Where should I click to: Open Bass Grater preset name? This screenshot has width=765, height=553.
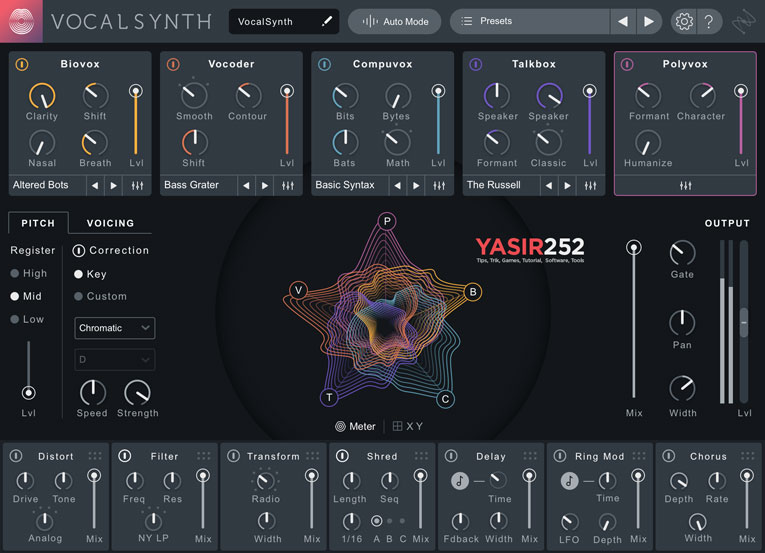point(191,185)
